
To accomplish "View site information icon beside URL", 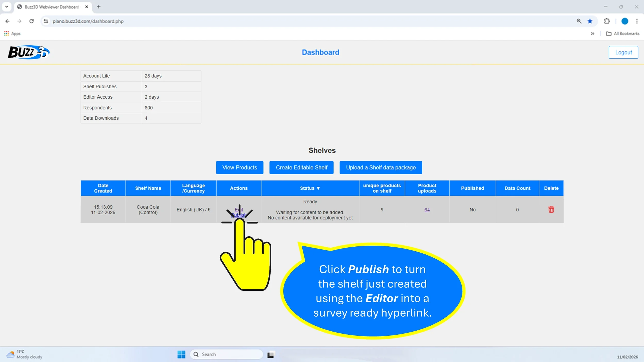I will 46,21.
